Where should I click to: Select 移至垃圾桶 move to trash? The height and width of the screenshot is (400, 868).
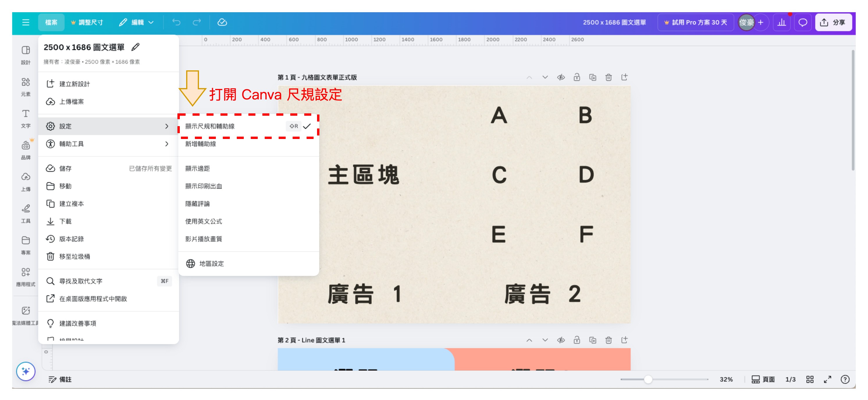(109, 257)
